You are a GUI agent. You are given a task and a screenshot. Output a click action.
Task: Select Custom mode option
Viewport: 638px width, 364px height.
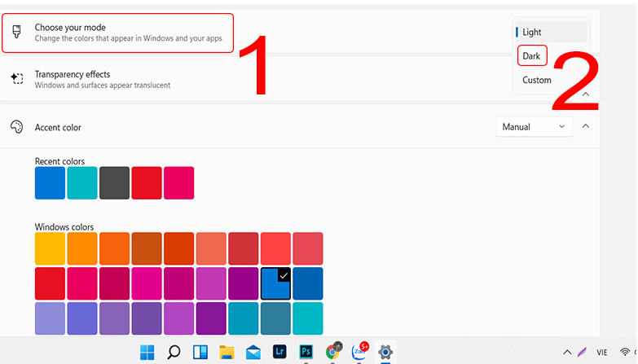[537, 80]
